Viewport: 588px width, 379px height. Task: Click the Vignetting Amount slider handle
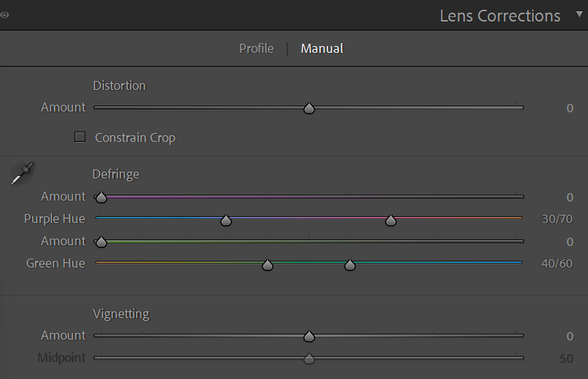309,337
